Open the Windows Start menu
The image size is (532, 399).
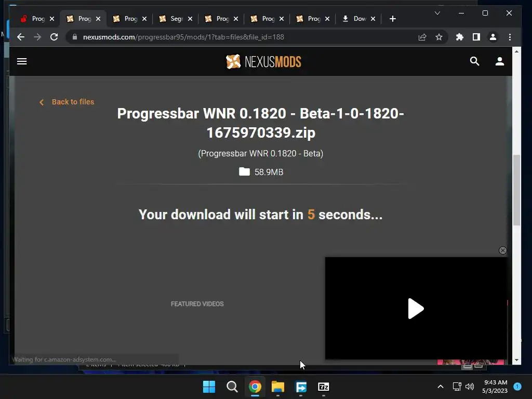pyautogui.click(x=209, y=387)
